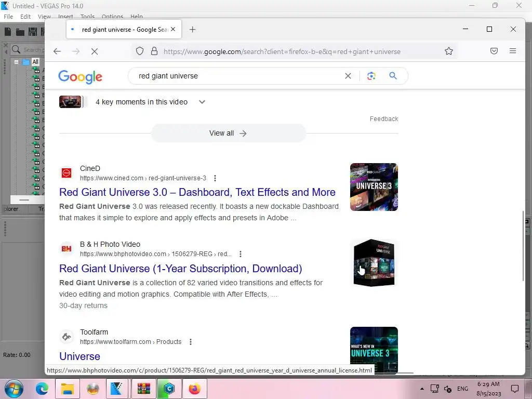532x399 pixels.
Task: Open VEGAS Pro Help menu
Action: click(x=137, y=17)
